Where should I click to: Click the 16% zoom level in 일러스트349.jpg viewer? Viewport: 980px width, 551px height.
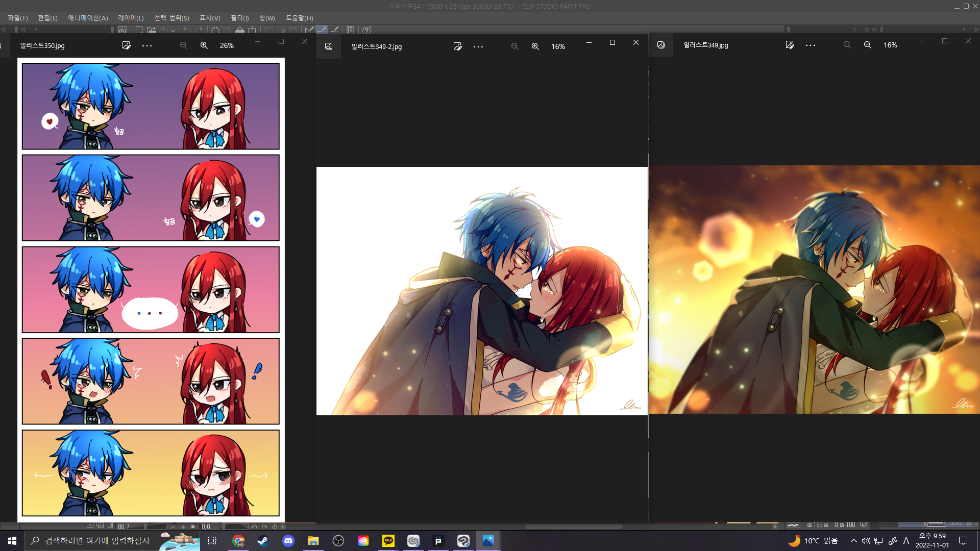point(890,45)
